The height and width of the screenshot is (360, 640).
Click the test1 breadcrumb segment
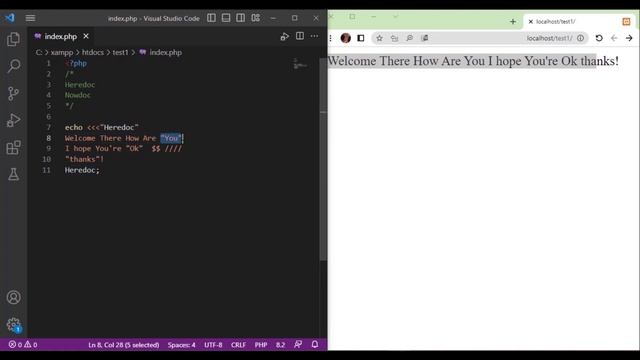[x=120, y=52]
